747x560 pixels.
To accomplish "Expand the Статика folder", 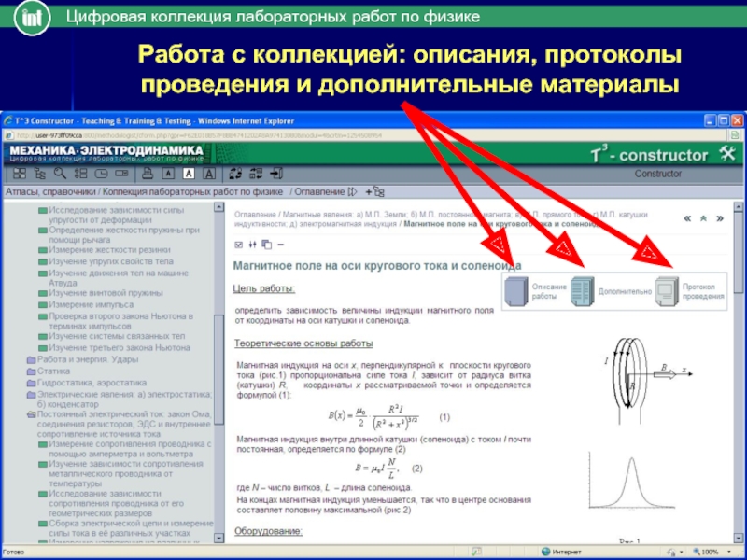I will coord(32,371).
